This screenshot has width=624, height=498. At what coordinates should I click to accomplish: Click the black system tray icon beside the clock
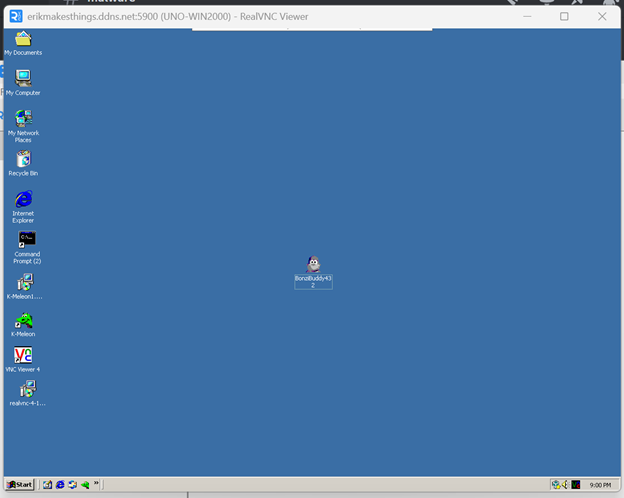click(576, 484)
